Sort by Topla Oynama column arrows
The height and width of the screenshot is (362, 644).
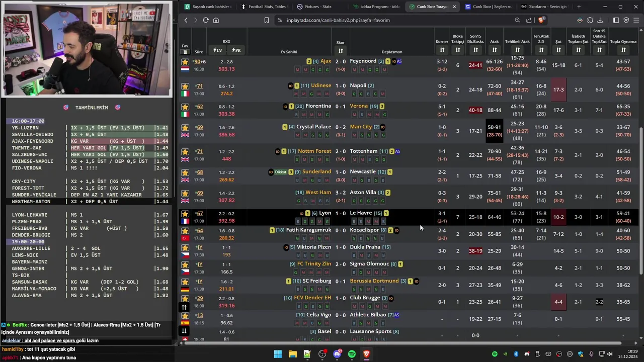point(623,50)
